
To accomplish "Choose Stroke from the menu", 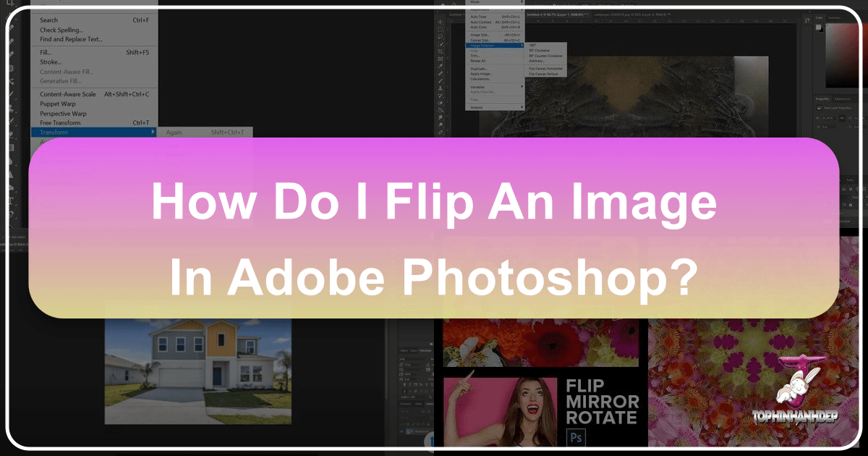I will pyautogui.click(x=51, y=62).
